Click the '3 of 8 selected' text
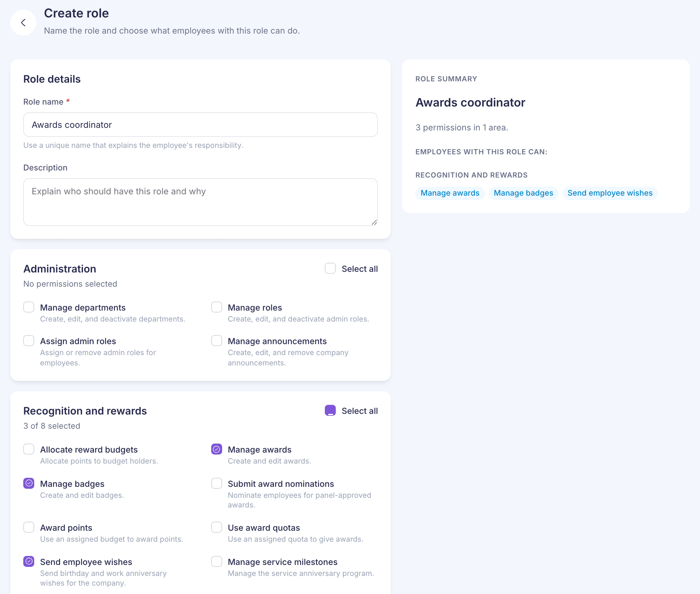The width and height of the screenshot is (700, 594). [52, 426]
